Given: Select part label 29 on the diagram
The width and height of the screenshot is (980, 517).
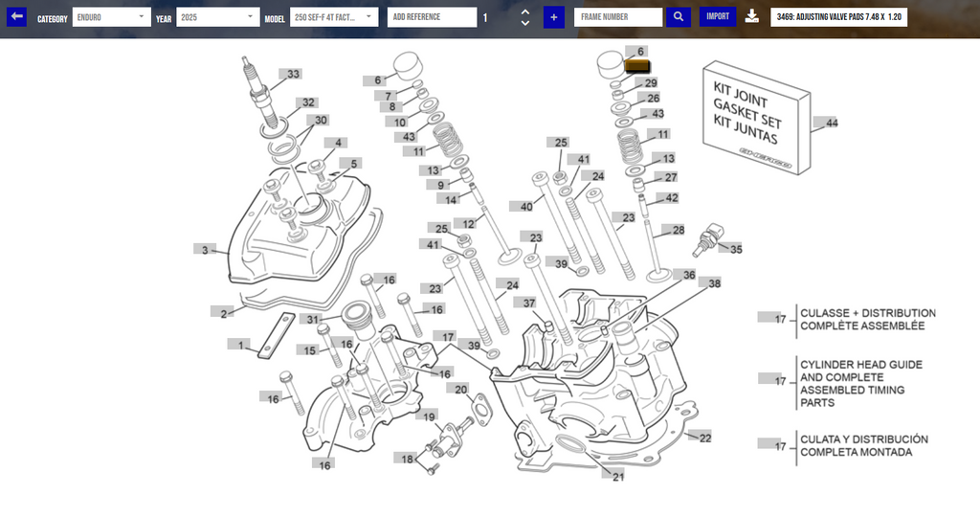Looking at the screenshot, I should pos(648,83).
